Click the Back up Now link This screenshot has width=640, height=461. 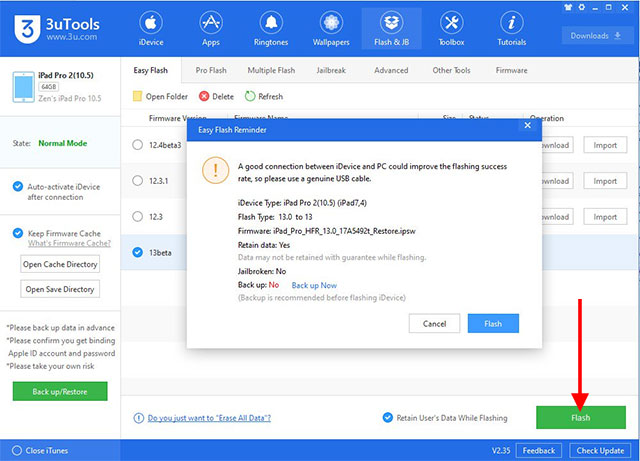pyautogui.click(x=312, y=285)
